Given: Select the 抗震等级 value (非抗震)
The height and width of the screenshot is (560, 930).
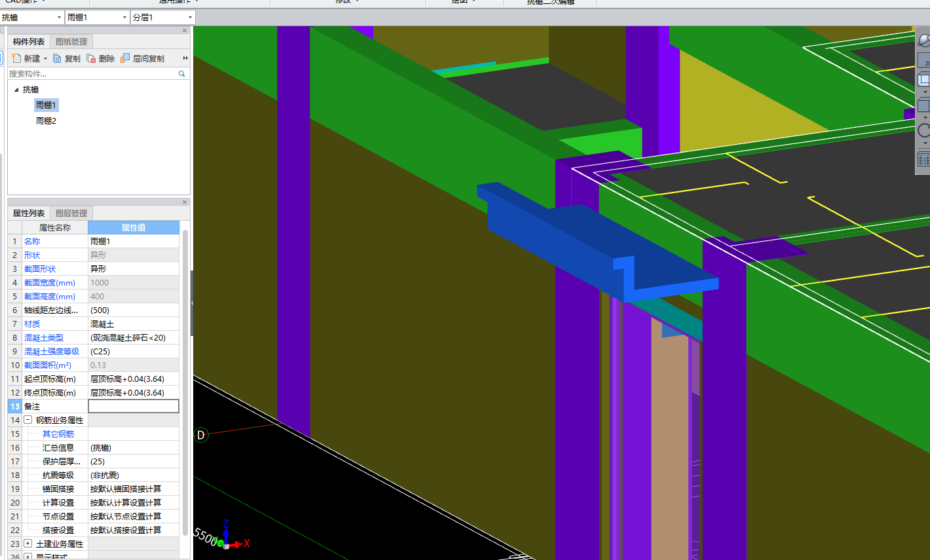Looking at the screenshot, I should [x=134, y=476].
